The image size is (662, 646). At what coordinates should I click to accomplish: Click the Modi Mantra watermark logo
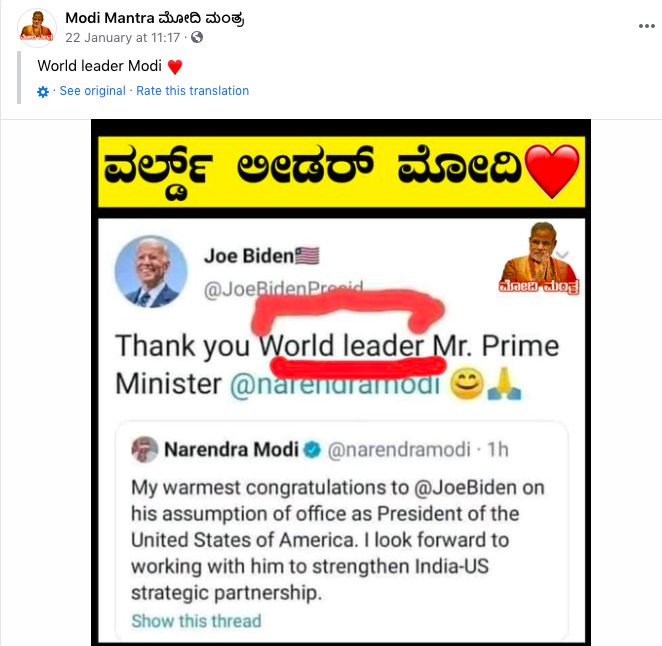539,258
